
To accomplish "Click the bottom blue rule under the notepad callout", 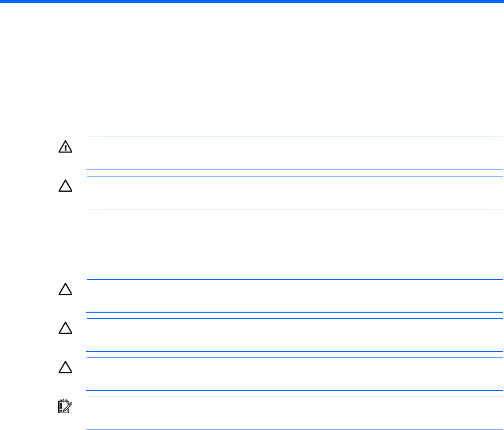I will coord(295,430).
